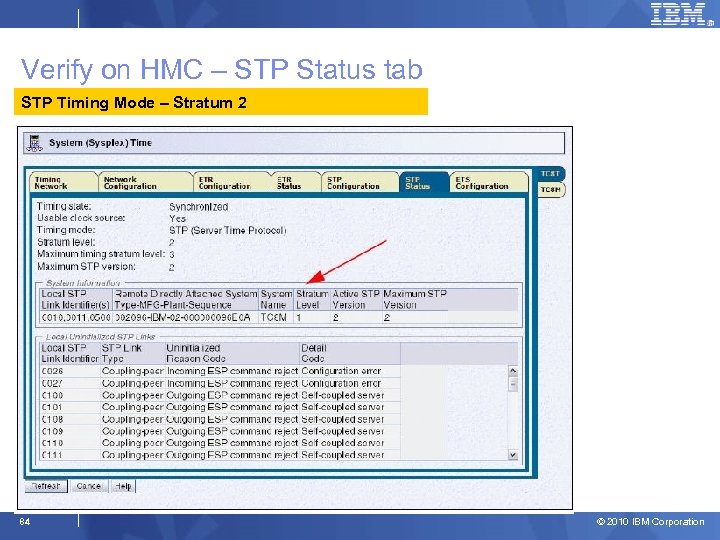Click the Usable clock source label
This screenshot has height=540, width=720.
pos(81,218)
